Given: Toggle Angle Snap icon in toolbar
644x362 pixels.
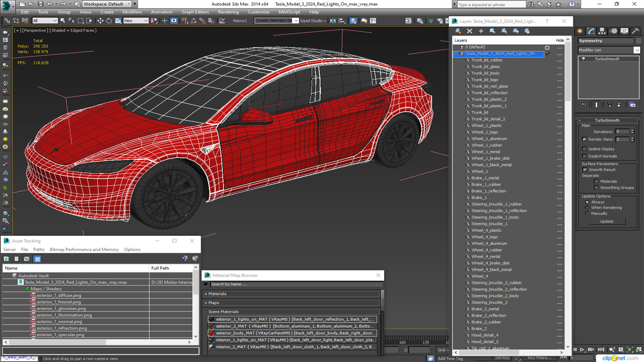Looking at the screenshot, I should pyautogui.click(x=194, y=21).
